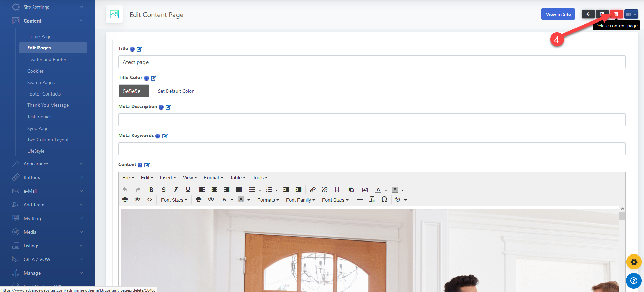This screenshot has width=644, height=292.
Task: Click the Set Default Color link
Action: (x=175, y=91)
